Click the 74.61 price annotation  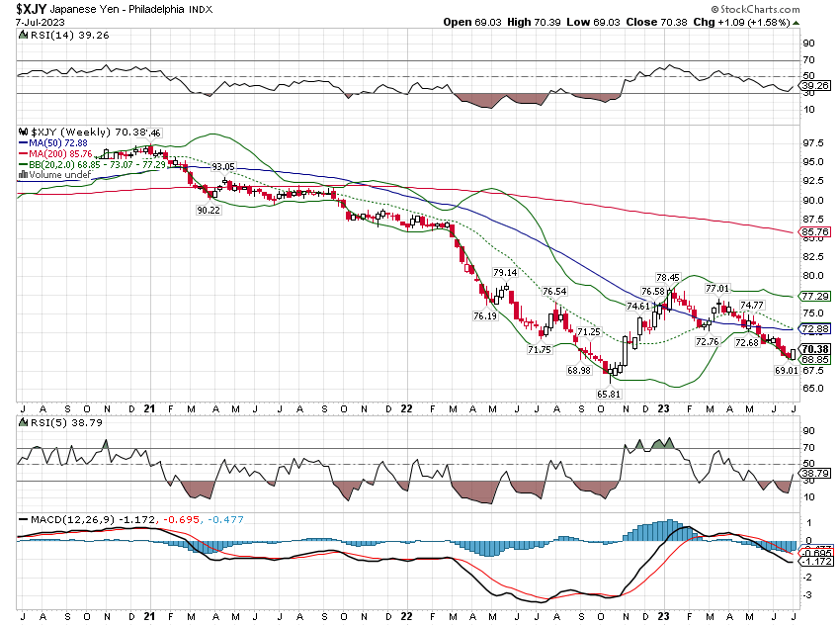coord(638,306)
